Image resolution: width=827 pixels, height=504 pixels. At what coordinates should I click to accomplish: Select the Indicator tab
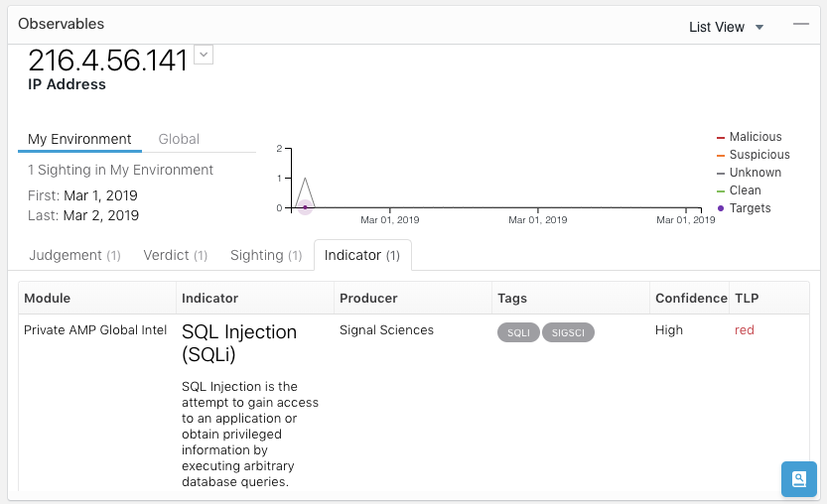coord(362,255)
